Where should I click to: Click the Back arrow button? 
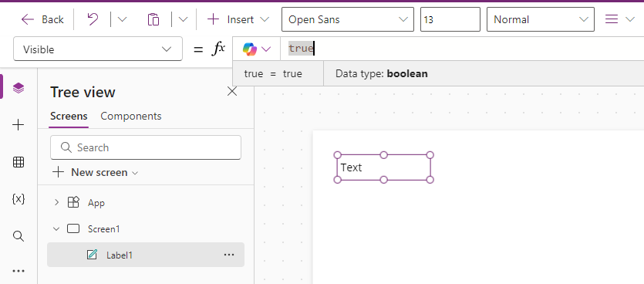point(42,19)
